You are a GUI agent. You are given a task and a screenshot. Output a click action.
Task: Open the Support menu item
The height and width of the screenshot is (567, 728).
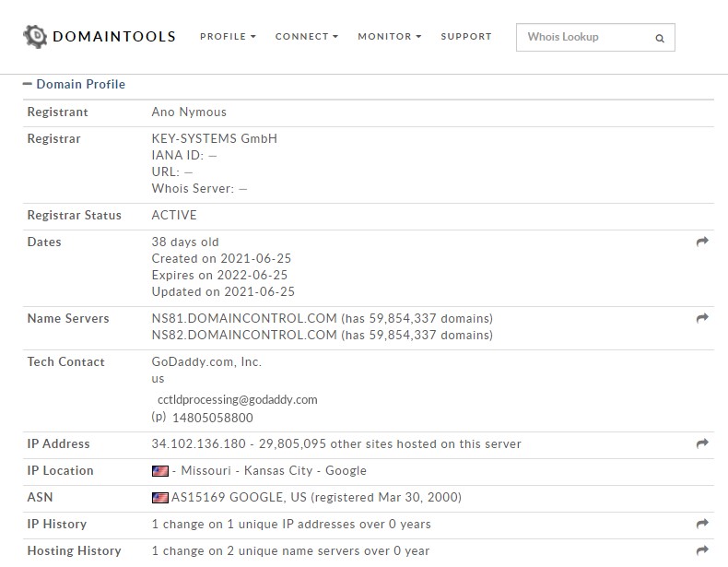(466, 36)
